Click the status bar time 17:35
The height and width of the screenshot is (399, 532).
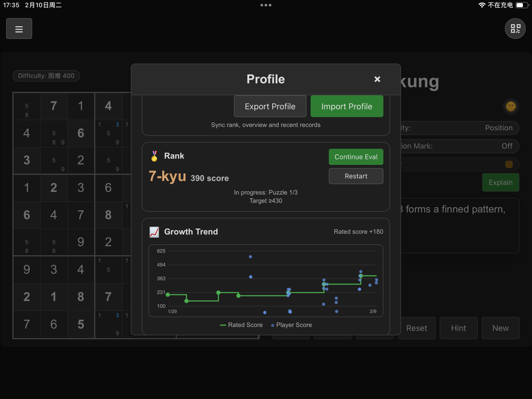coord(11,5)
